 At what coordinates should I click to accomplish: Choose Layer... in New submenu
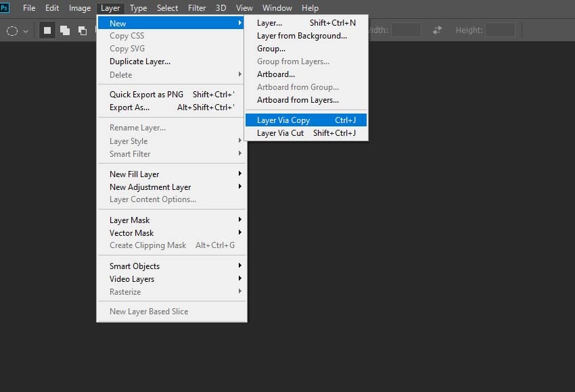click(x=306, y=23)
